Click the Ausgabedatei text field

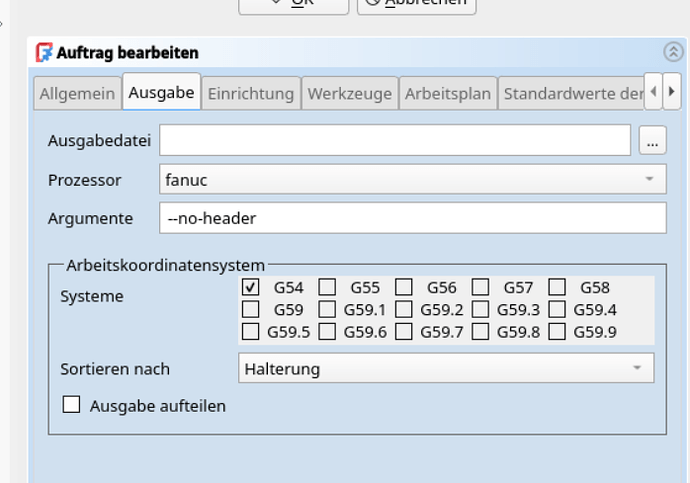coord(395,141)
